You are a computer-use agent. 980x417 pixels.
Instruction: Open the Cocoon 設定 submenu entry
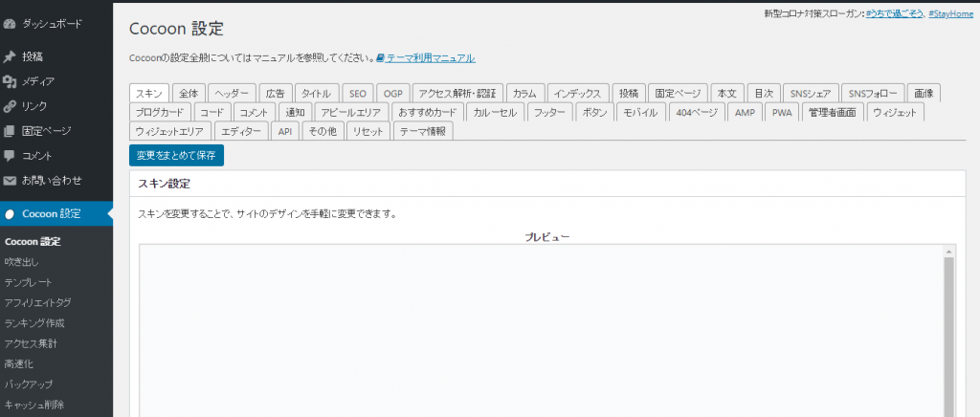(33, 242)
